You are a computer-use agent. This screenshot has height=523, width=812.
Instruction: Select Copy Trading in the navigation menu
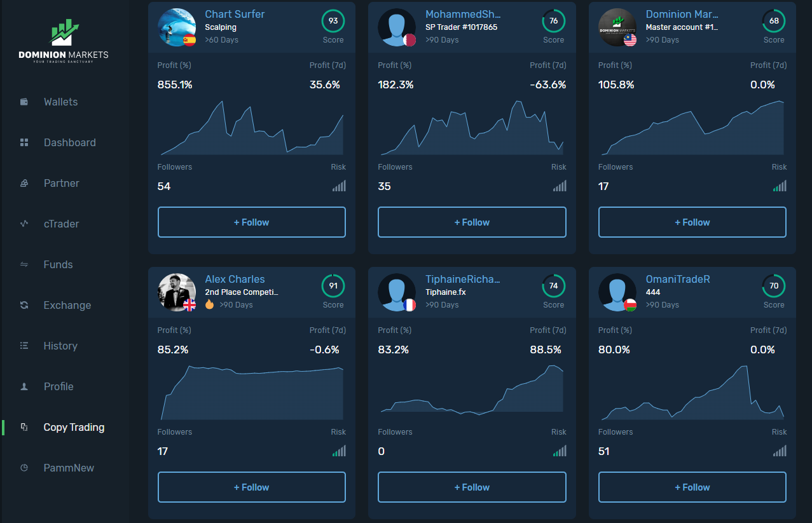(74, 427)
